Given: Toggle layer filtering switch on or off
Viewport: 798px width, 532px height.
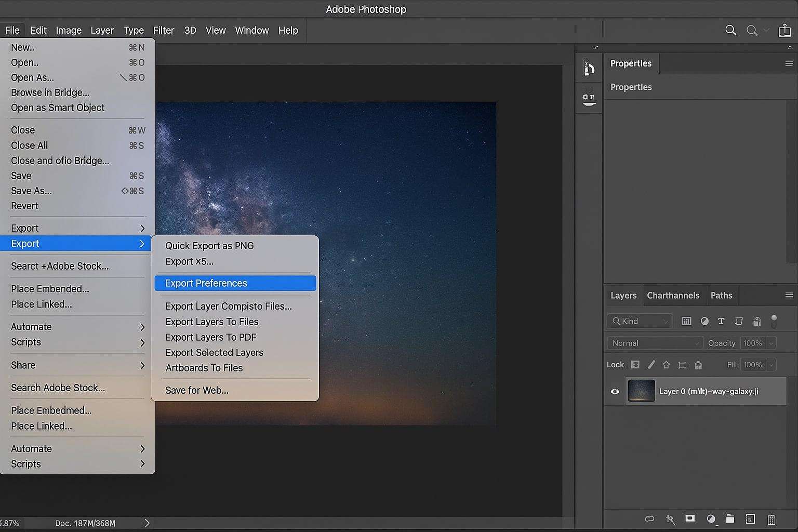Looking at the screenshot, I should pyautogui.click(x=774, y=321).
